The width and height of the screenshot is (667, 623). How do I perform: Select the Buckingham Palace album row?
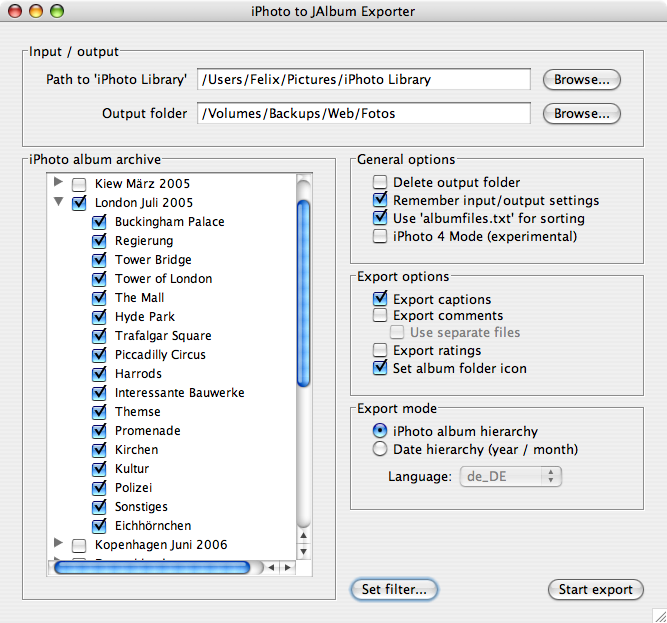(x=169, y=222)
